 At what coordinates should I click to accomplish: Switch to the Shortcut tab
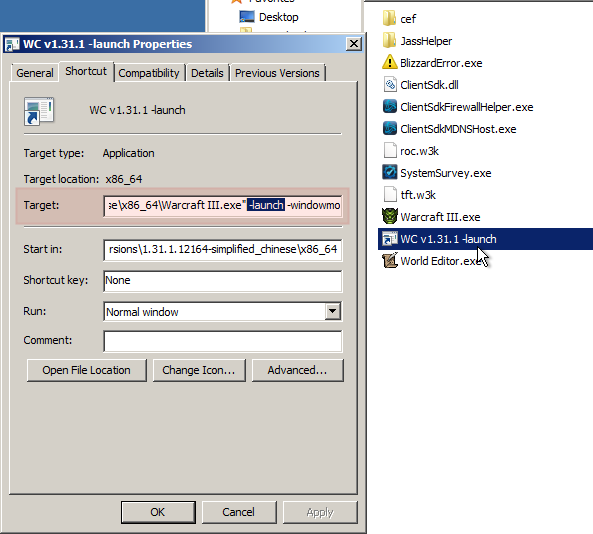(86, 71)
